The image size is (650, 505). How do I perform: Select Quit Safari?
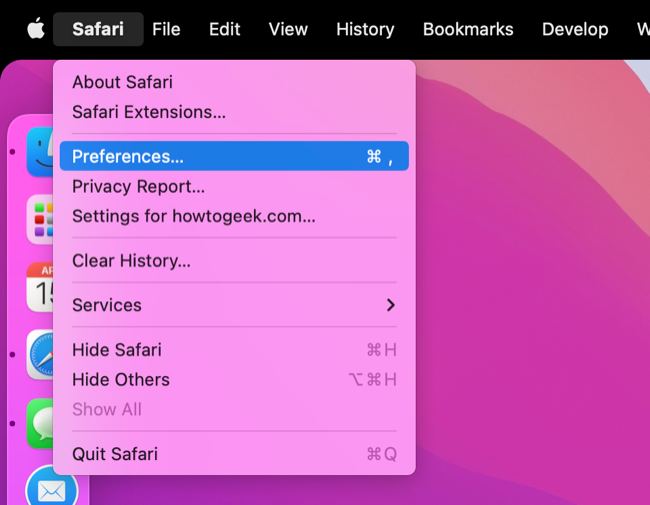point(234,454)
